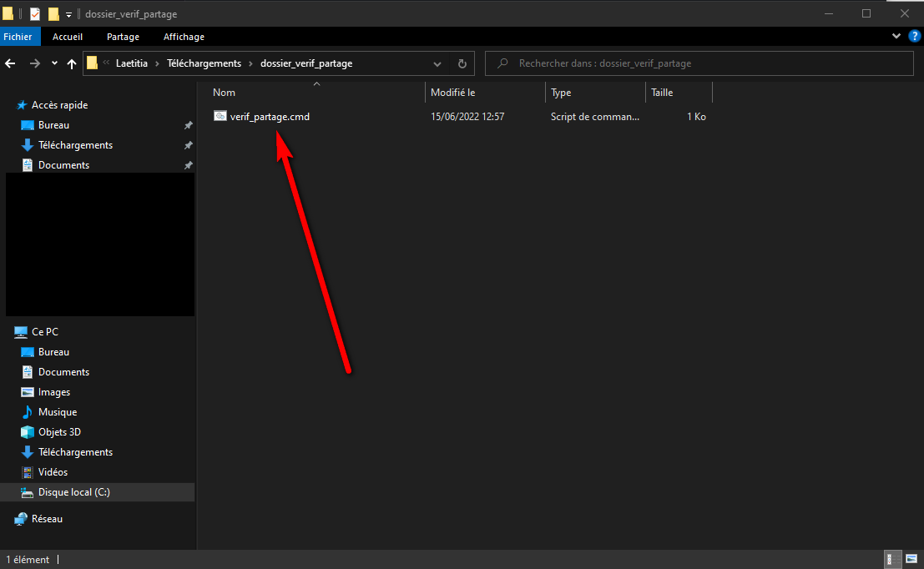Switch to the Affichage ribbon tab

coord(184,37)
